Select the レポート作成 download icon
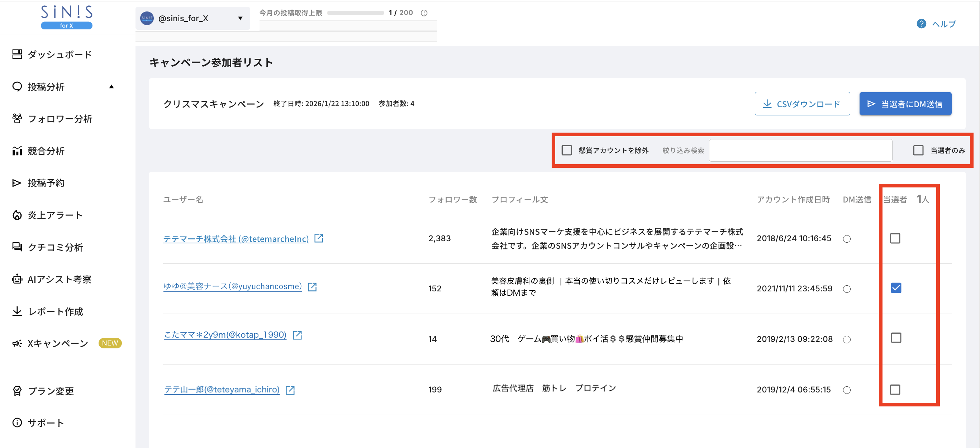 pos(17,311)
